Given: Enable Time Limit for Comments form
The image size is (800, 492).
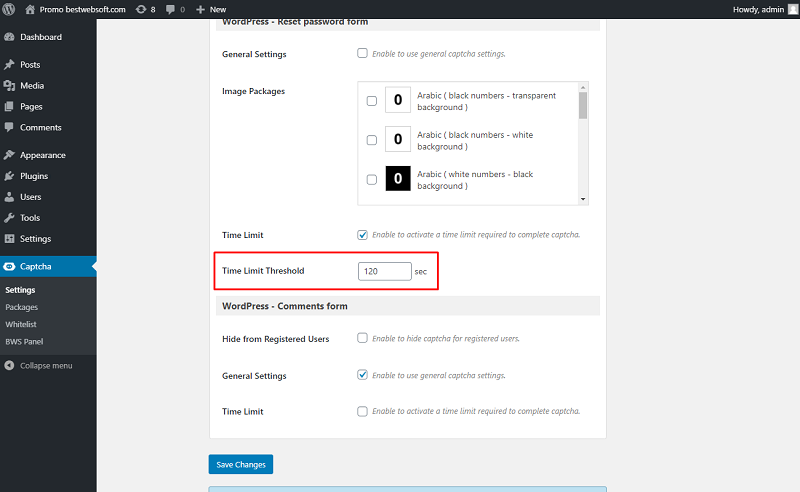Looking at the screenshot, I should 362,411.
